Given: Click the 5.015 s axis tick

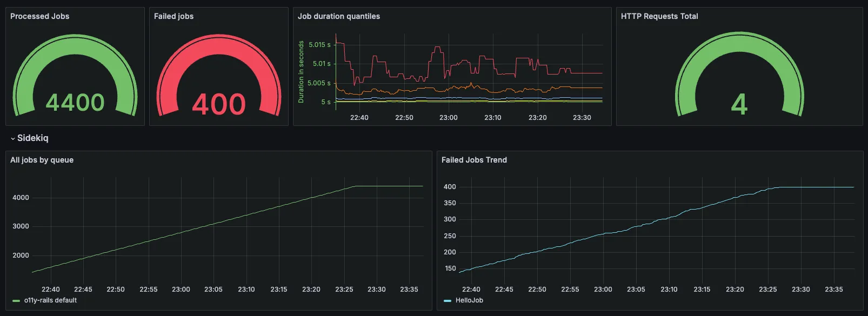Looking at the screenshot, I should pyautogui.click(x=319, y=45).
